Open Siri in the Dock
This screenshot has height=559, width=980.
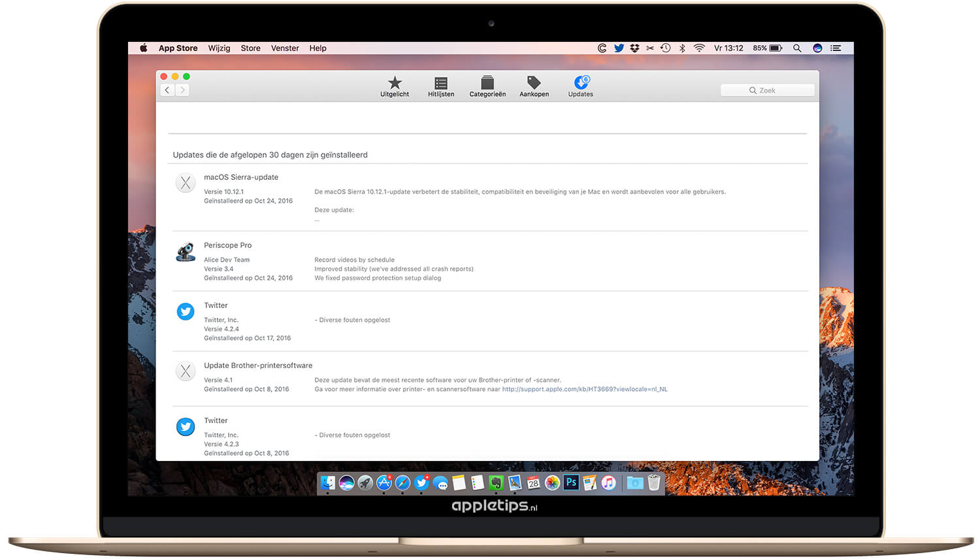[346, 483]
